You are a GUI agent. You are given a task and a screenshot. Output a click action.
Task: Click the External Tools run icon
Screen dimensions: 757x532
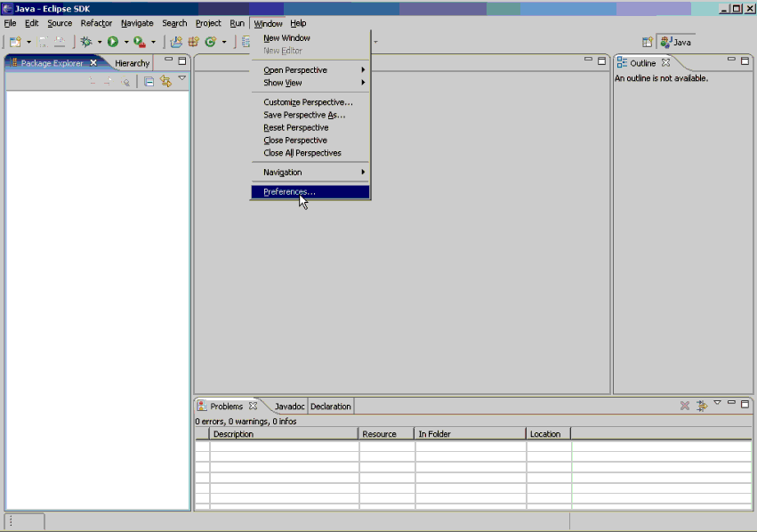(140, 42)
